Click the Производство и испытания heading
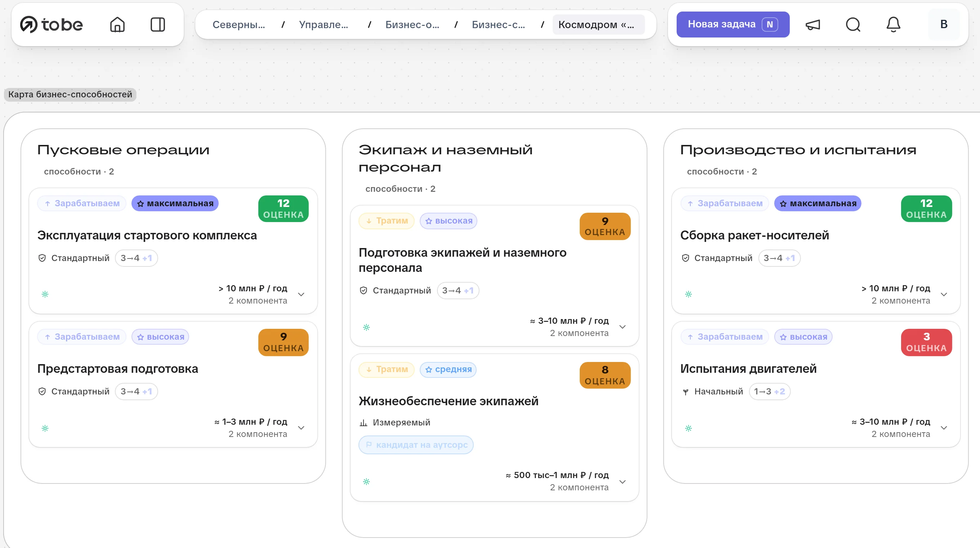The height and width of the screenshot is (548, 980). point(798,150)
